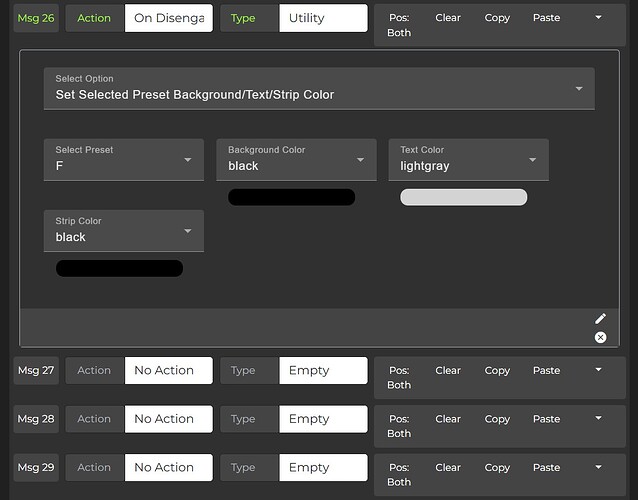Click Copy for Msg 26
The image size is (638, 500).
(x=497, y=18)
